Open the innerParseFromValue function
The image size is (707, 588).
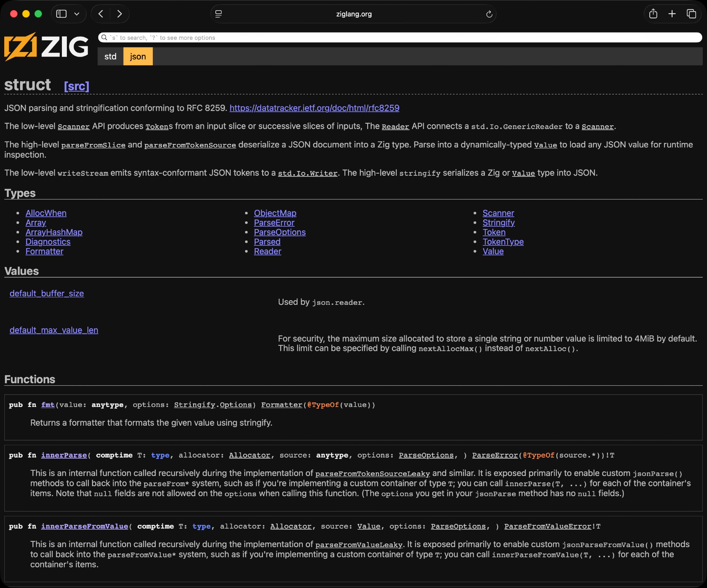(x=85, y=526)
